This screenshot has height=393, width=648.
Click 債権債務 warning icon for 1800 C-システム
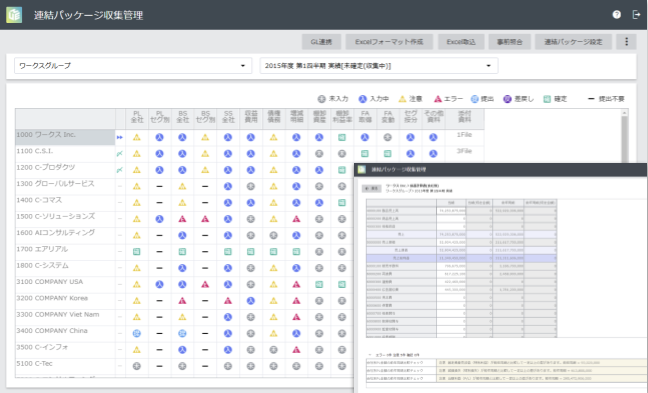pyautogui.click(x=274, y=268)
